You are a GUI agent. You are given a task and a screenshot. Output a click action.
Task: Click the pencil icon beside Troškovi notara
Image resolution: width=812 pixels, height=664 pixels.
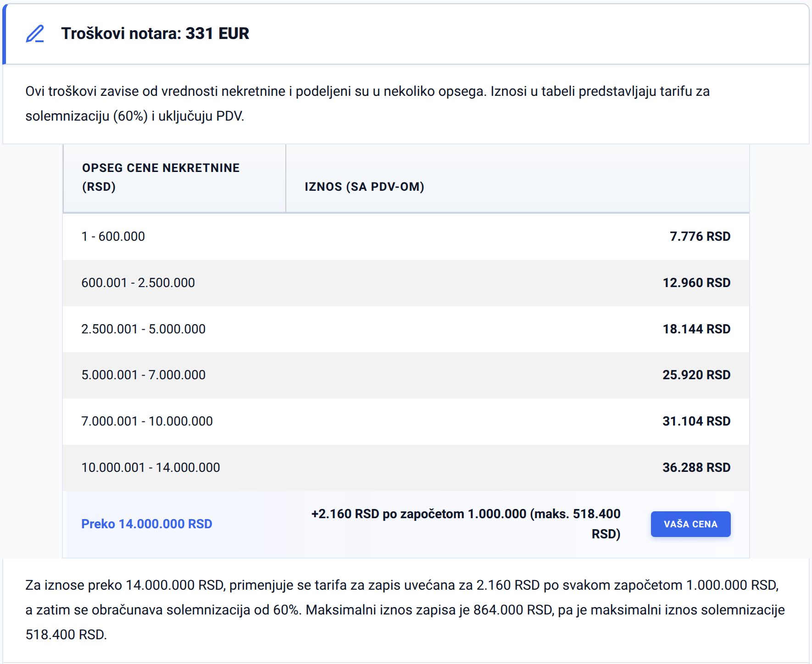point(35,33)
